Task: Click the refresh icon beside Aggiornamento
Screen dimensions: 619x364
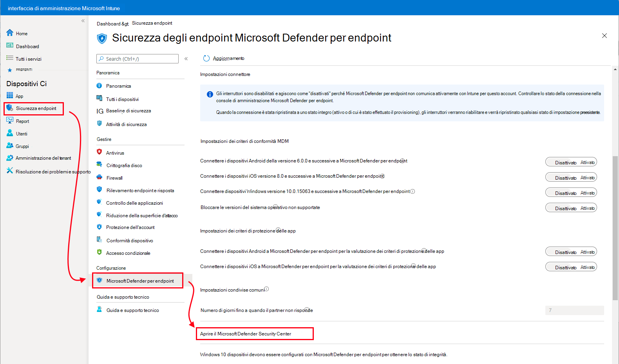Action: (x=206, y=58)
